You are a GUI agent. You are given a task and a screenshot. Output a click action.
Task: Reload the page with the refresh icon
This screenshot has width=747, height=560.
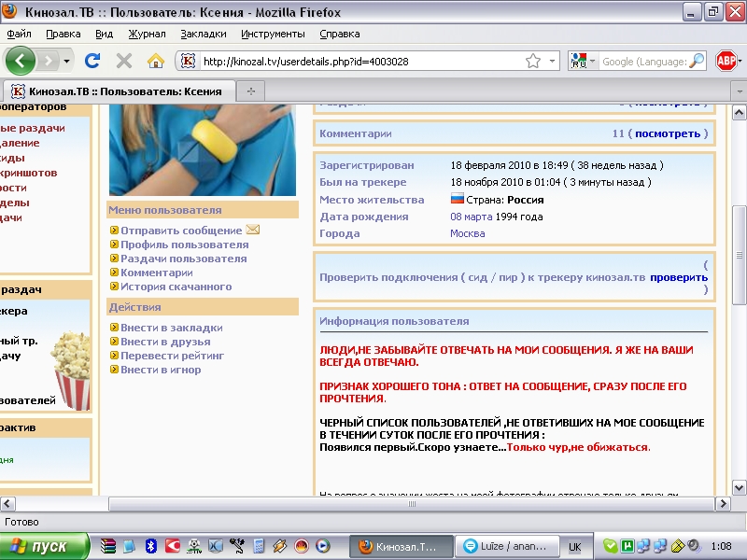click(92, 61)
